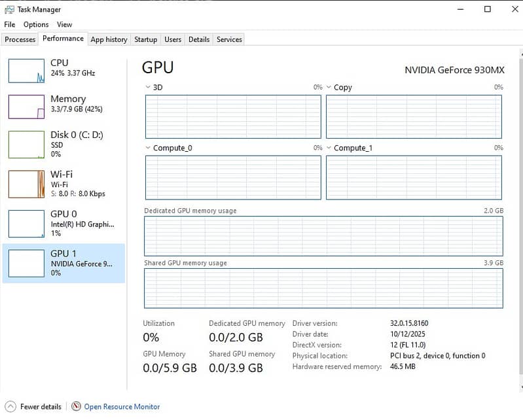Image resolution: width=523 pixels, height=420 pixels.
Task: Maximize the Task Manager window
Action: 487,9
